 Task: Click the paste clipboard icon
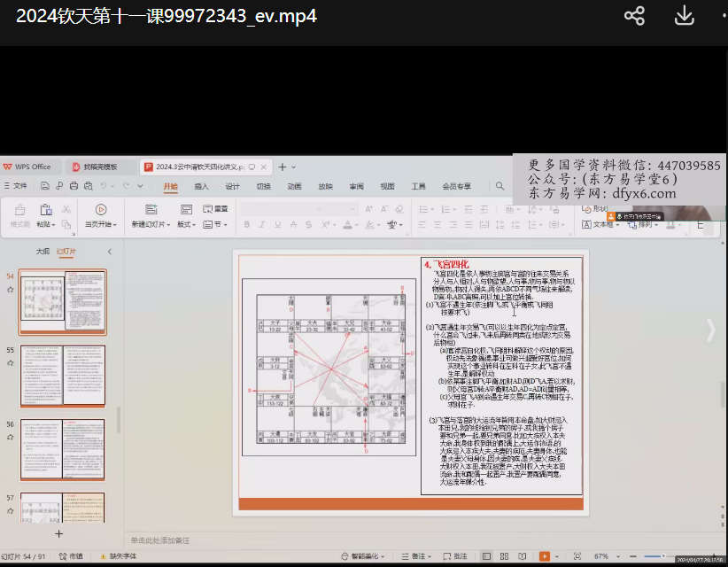(x=45, y=210)
